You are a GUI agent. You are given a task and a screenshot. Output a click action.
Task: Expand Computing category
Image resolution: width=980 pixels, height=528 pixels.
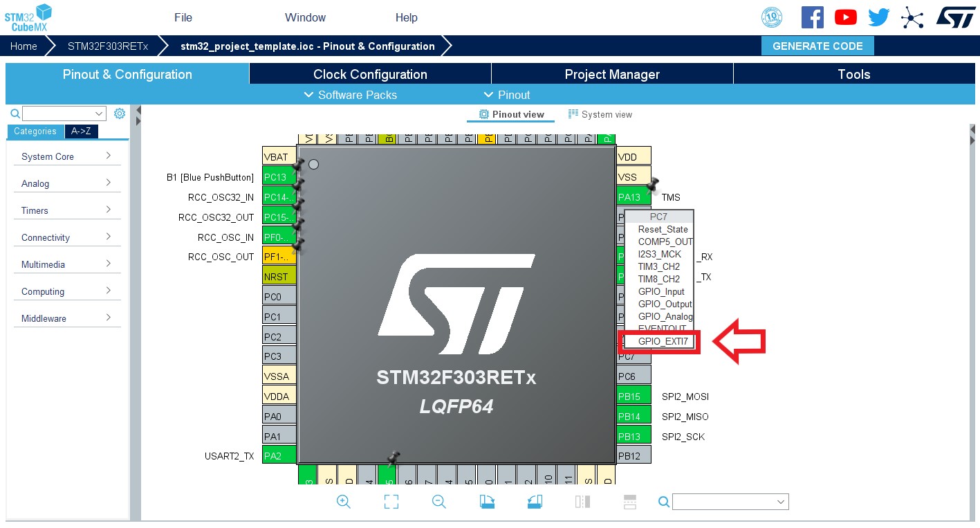[x=66, y=291]
